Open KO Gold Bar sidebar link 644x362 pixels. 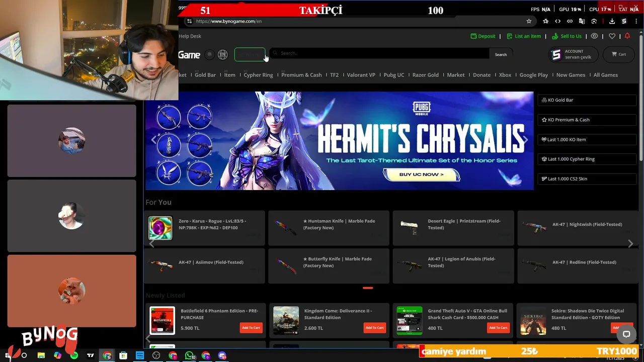click(587, 100)
